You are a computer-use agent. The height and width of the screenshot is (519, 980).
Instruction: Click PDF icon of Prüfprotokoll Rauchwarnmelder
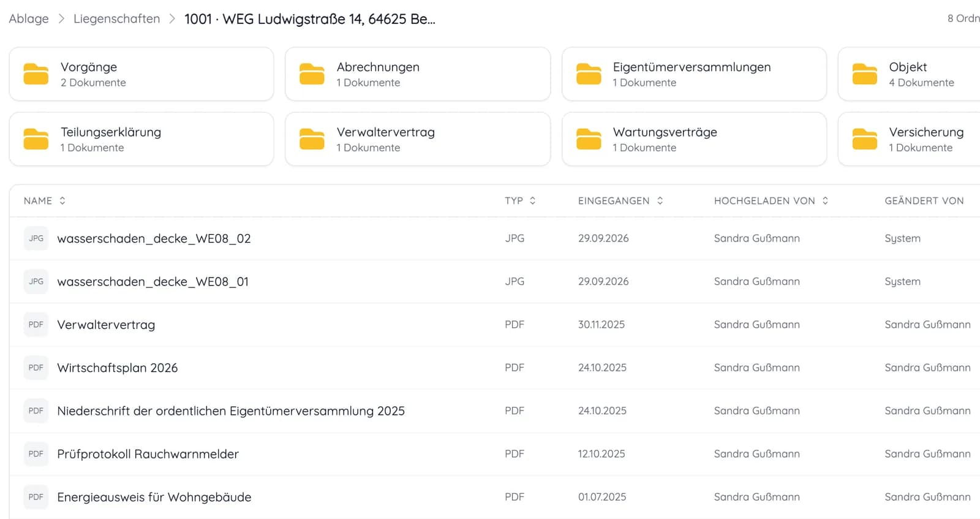point(36,454)
